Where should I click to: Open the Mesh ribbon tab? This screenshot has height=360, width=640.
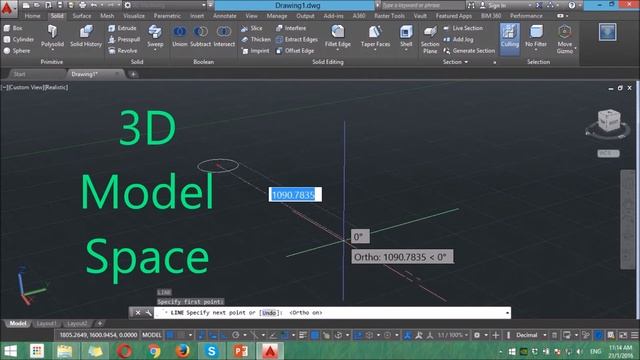(107, 16)
